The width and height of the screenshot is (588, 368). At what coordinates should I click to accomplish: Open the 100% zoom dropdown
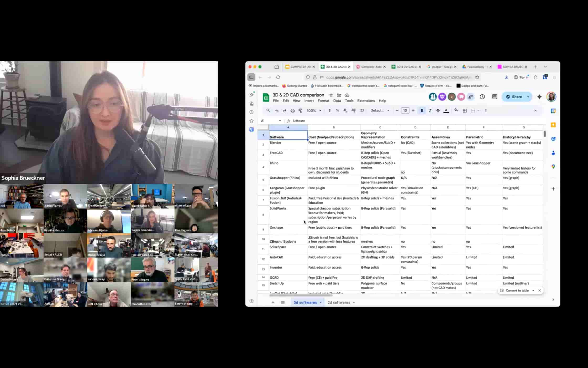point(314,111)
